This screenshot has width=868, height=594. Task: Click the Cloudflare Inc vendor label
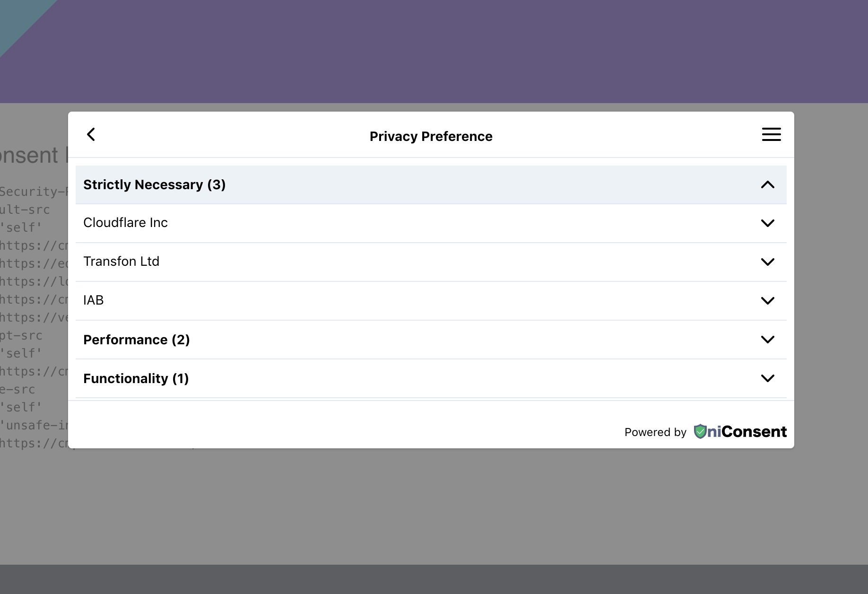(x=125, y=223)
